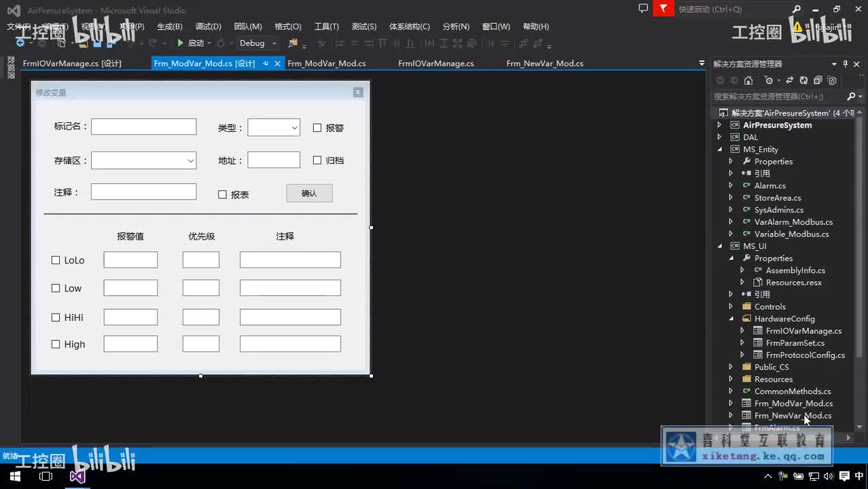This screenshot has width=868, height=489.
Task: Select StoreArea.cs in Solution Explorer
Action: tap(778, 198)
